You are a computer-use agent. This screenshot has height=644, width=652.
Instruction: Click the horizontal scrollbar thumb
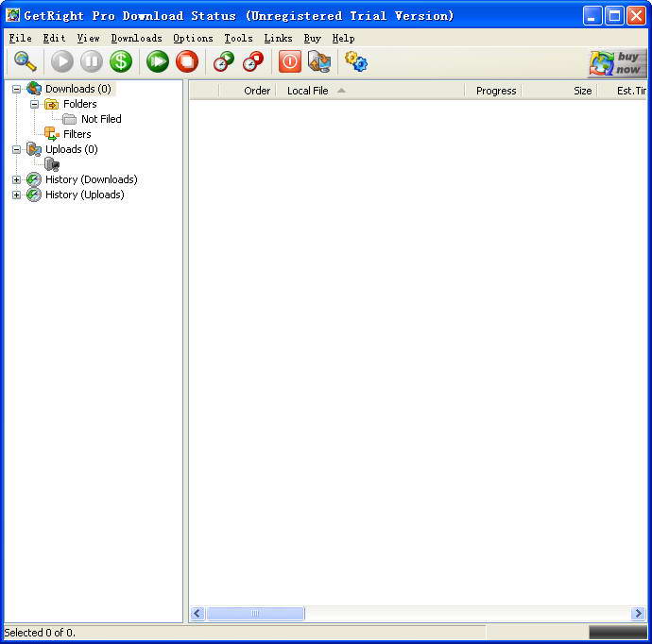pyautogui.click(x=255, y=613)
